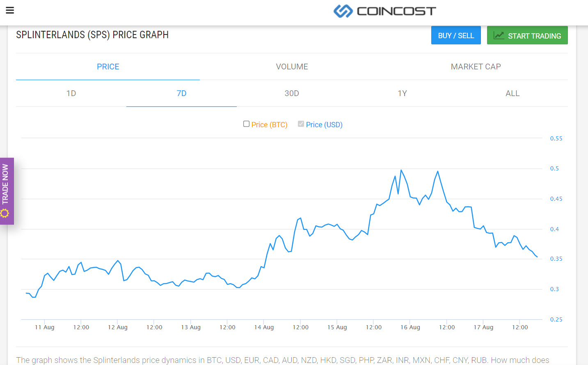
Task: Click the 0.45 y-axis label
Action: tap(556, 199)
